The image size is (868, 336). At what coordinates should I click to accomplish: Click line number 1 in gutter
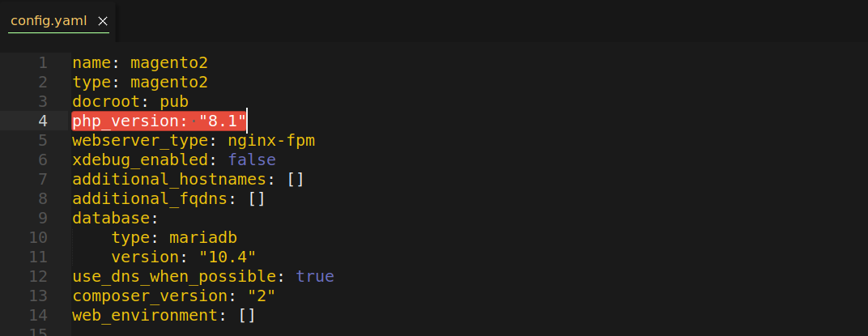coord(43,62)
